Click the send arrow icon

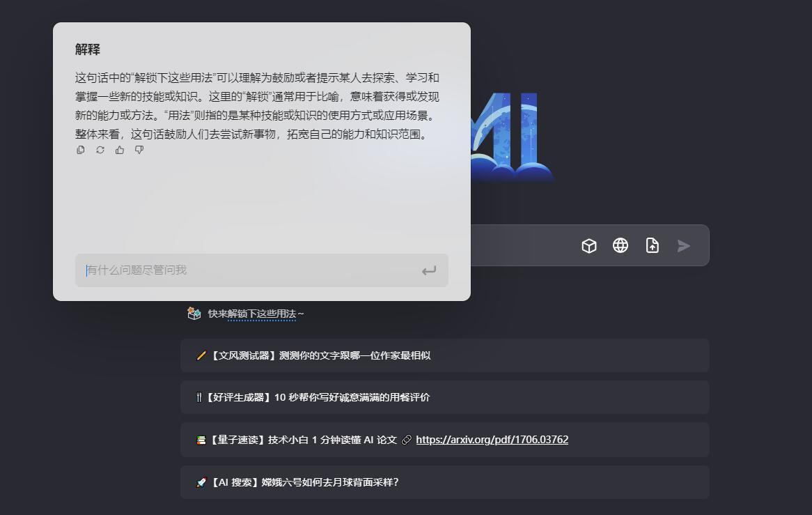tap(682, 245)
